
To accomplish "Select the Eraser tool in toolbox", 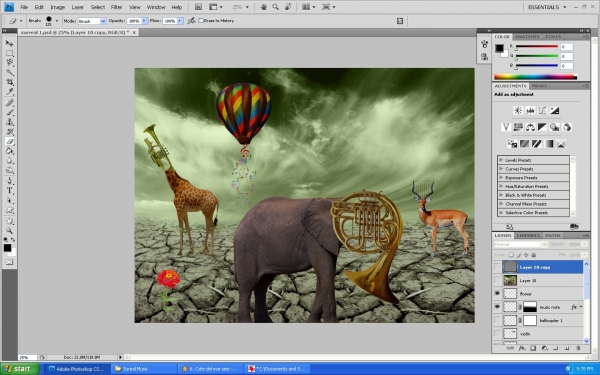I will tap(9, 141).
